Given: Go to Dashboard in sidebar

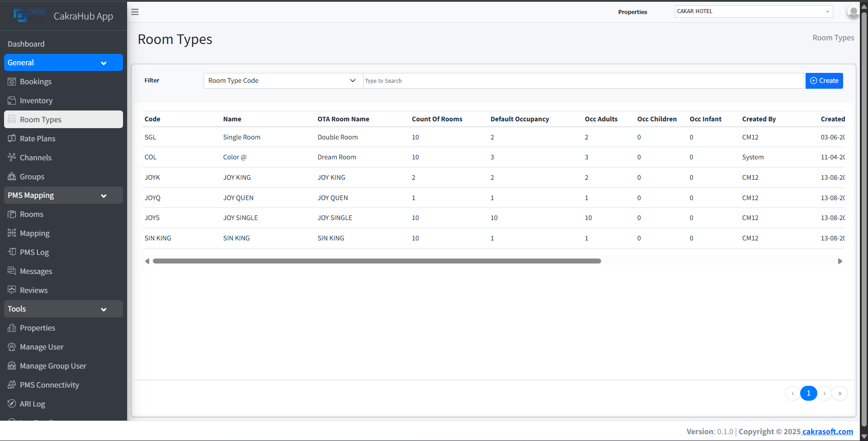Looking at the screenshot, I should coord(26,44).
